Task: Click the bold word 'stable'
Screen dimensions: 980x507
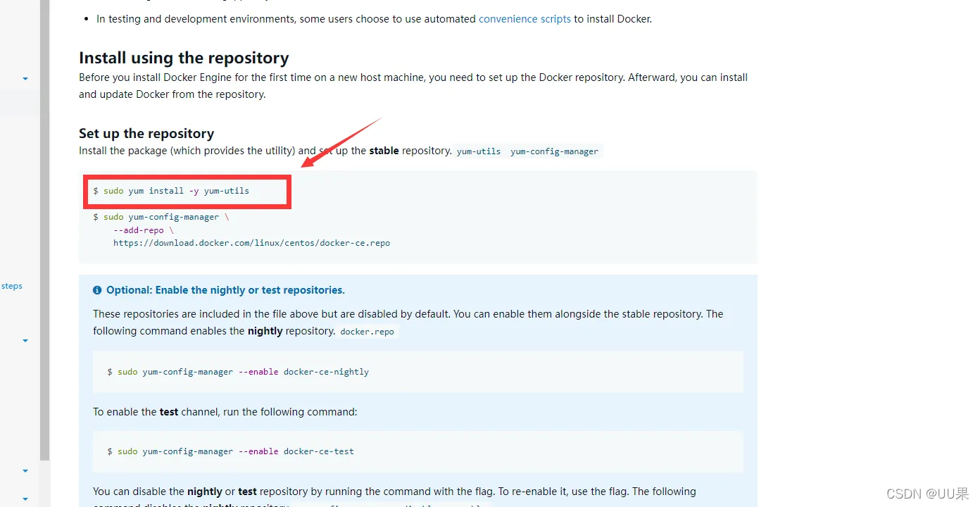Action: 384,151
